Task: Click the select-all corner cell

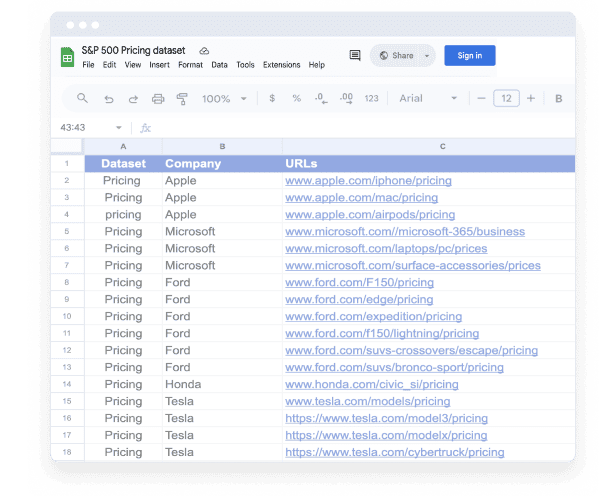Action: (x=66, y=146)
